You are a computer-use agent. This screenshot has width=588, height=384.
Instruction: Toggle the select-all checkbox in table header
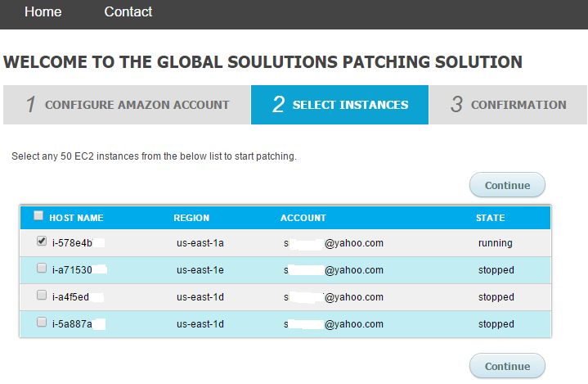pyautogui.click(x=38, y=216)
